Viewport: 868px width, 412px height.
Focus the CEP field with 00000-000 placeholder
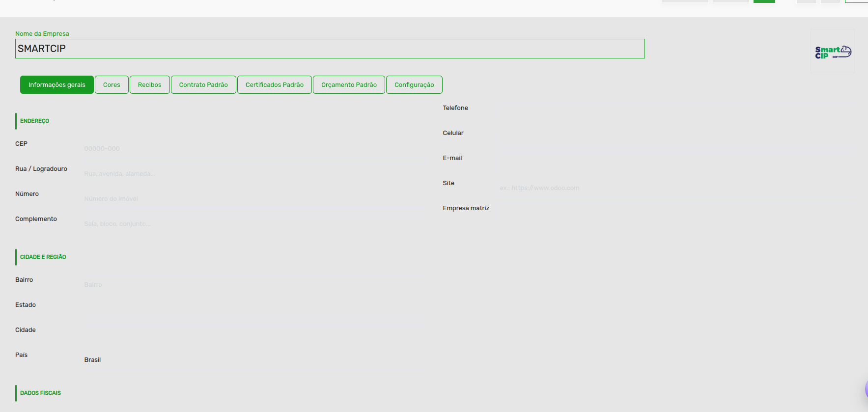pos(254,149)
